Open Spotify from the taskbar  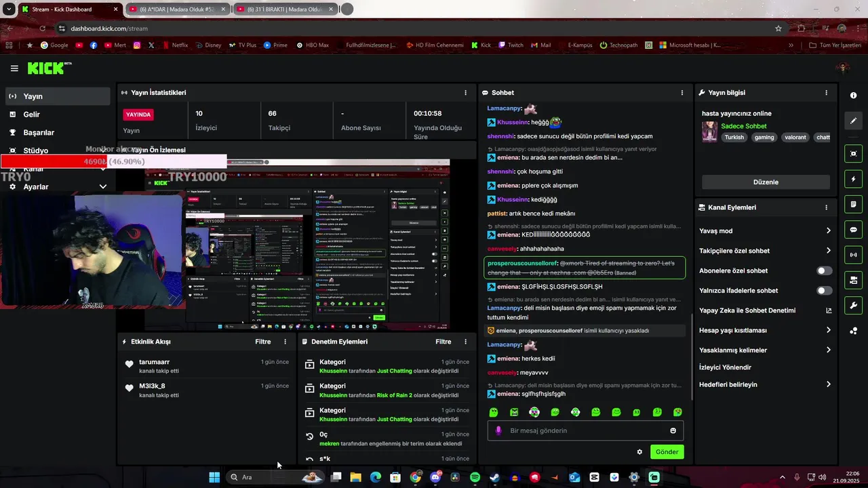click(475, 477)
